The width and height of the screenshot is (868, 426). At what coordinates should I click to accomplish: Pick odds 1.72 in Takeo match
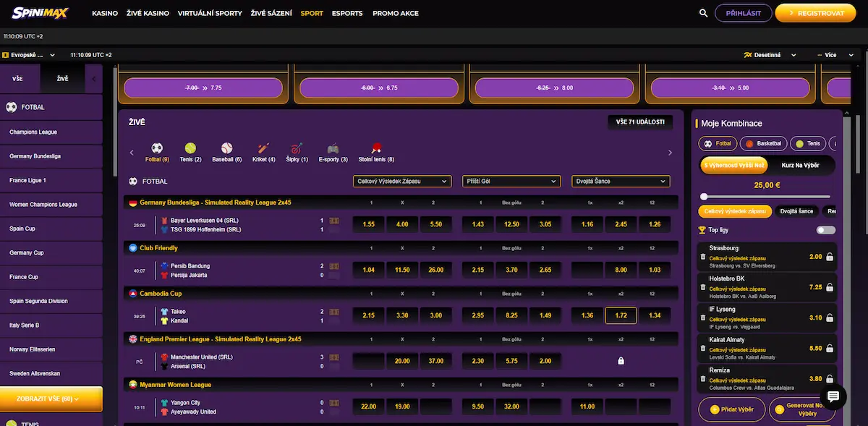tap(621, 315)
